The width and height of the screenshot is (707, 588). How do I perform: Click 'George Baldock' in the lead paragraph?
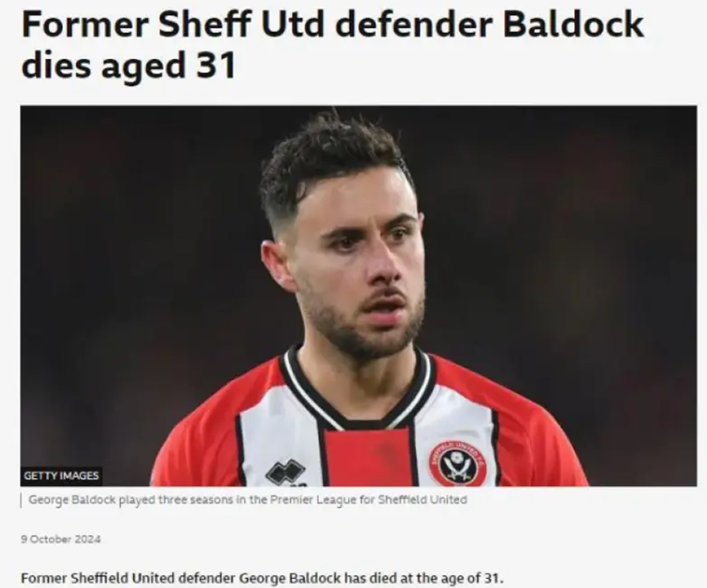(x=289, y=578)
